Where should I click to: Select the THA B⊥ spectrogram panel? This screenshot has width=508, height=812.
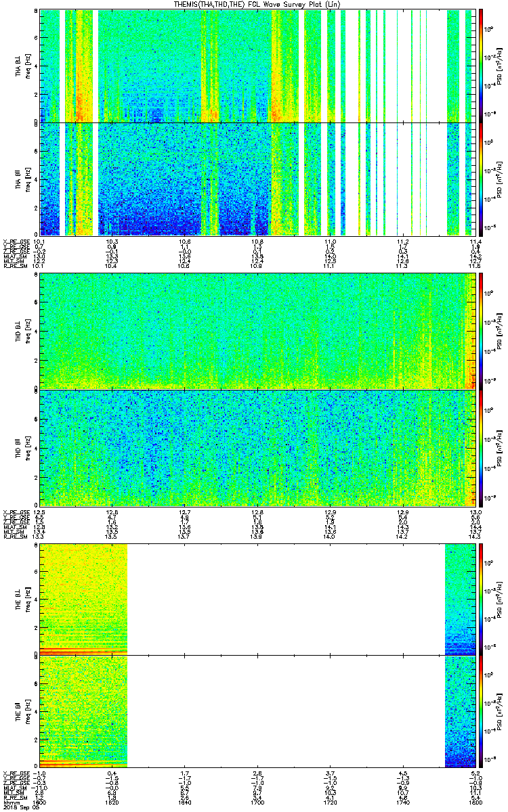point(256,66)
